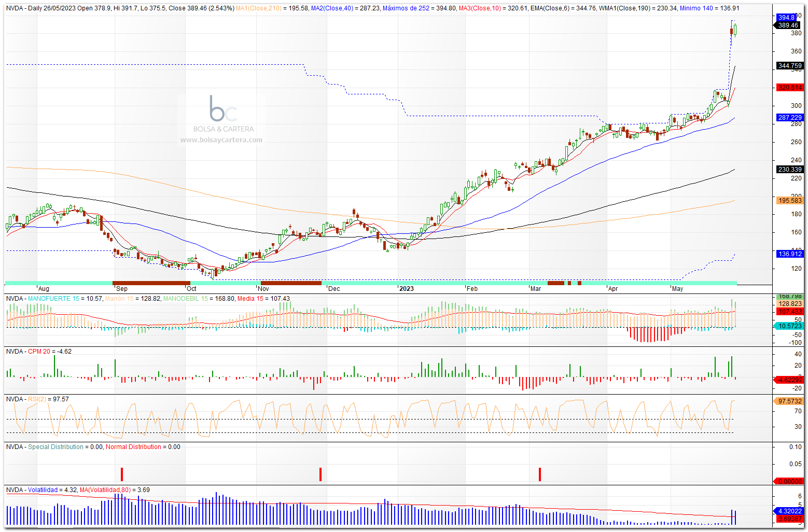Viewport: 808px width, 532px height.
Task: Click the red 3.69387 volatility tag
Action: coord(790,519)
